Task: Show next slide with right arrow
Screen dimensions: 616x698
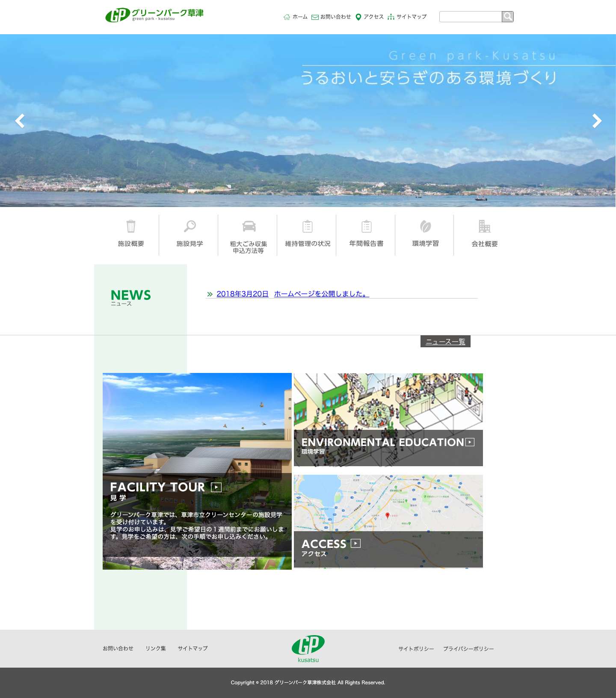Action: [597, 121]
